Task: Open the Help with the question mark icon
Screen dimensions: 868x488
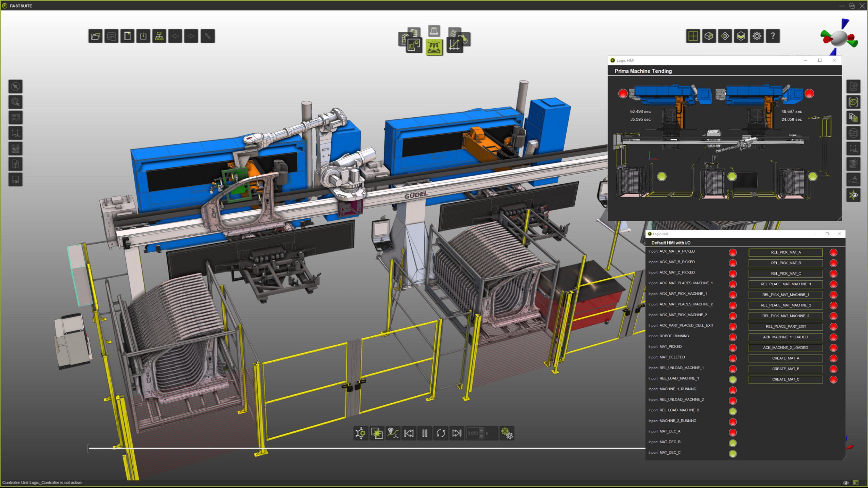Action: (x=773, y=35)
